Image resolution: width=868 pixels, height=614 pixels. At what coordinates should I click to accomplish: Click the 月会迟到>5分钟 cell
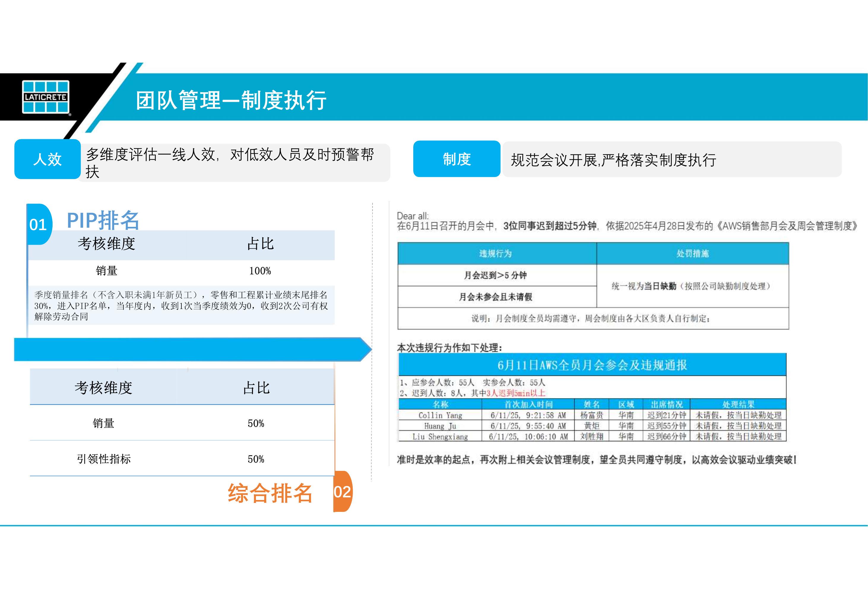point(496,275)
